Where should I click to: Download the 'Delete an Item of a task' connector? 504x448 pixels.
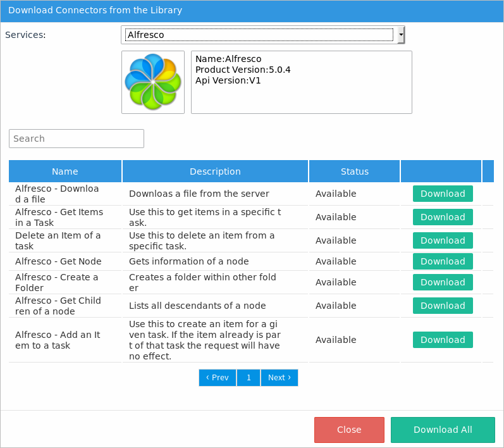coord(443,240)
